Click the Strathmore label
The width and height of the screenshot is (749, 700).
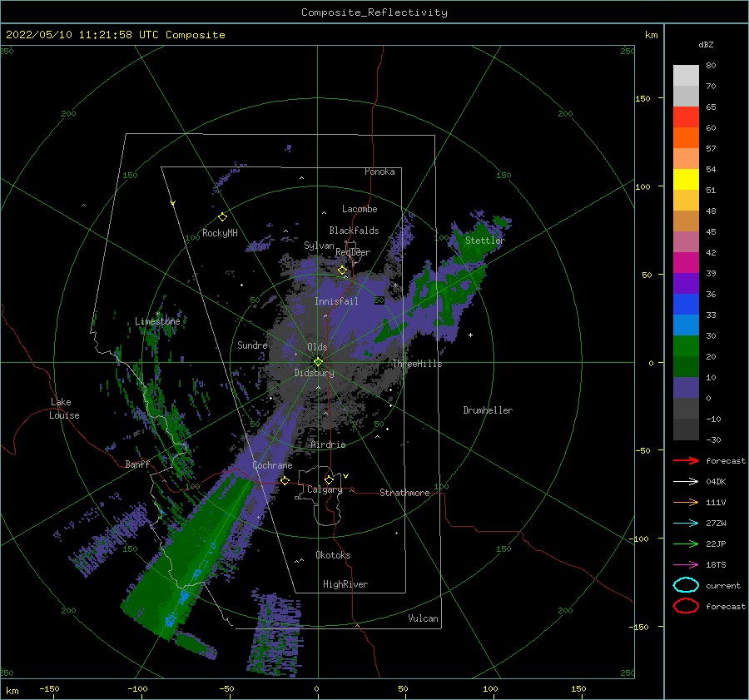pos(404,493)
